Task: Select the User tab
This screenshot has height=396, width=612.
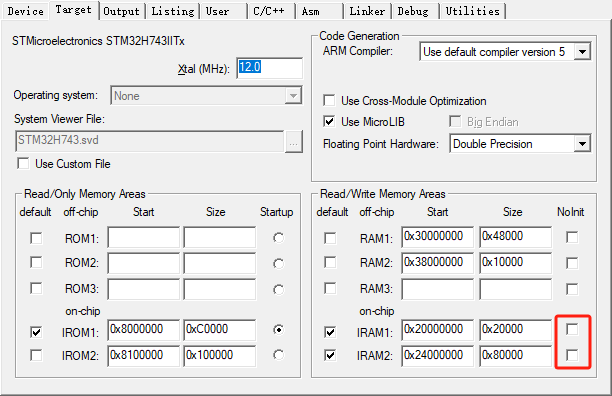Action: click(x=223, y=11)
